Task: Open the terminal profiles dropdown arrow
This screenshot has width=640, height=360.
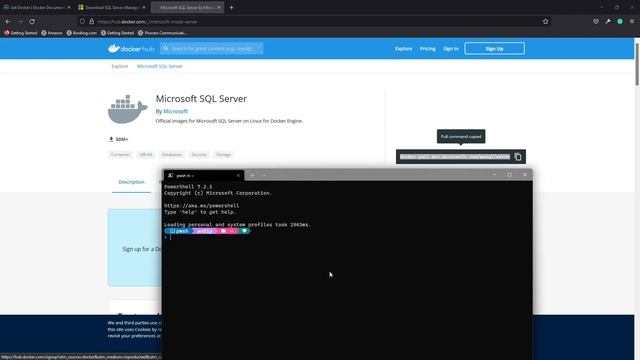Action: [x=264, y=175]
